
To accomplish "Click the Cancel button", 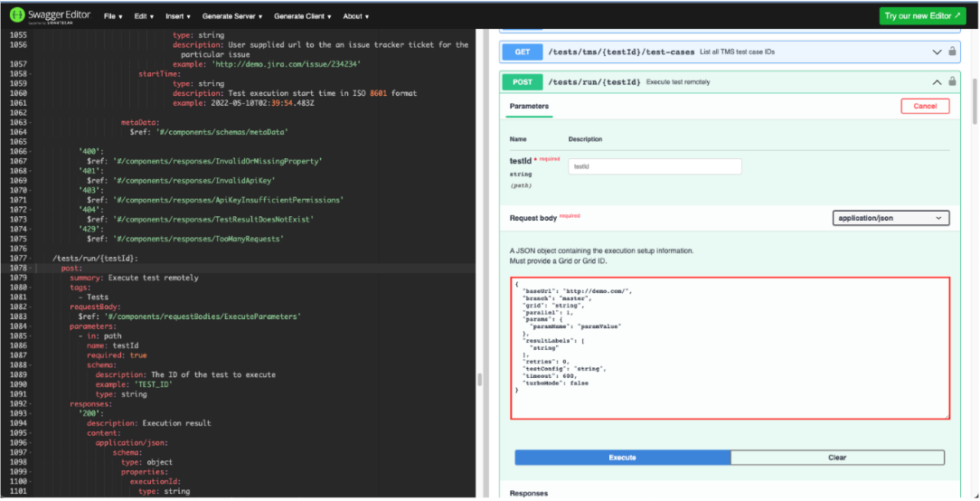I will click(x=925, y=107).
